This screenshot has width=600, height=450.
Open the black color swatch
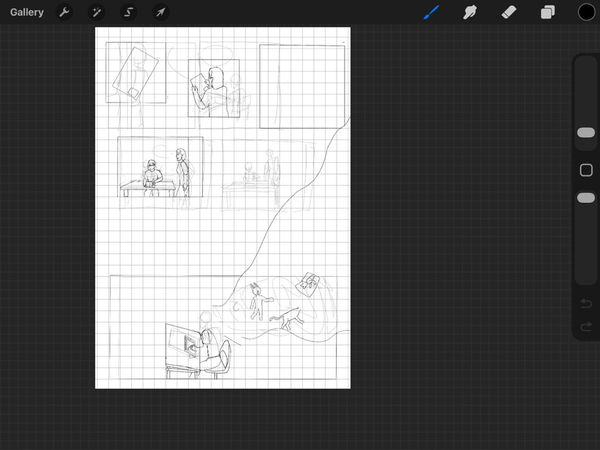pyautogui.click(x=586, y=12)
